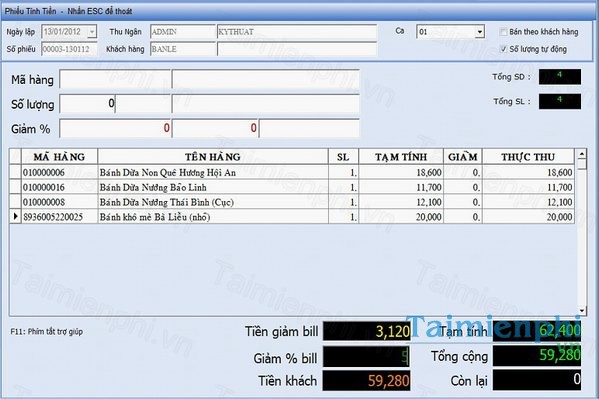Enable the Bán theo khách hàng checkbox
The image size is (599, 399).
pyautogui.click(x=503, y=32)
